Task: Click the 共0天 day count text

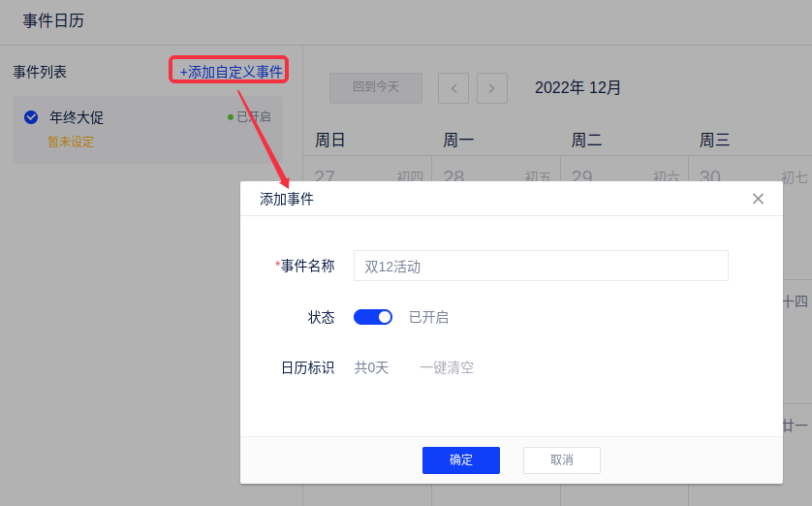Action: (x=371, y=367)
